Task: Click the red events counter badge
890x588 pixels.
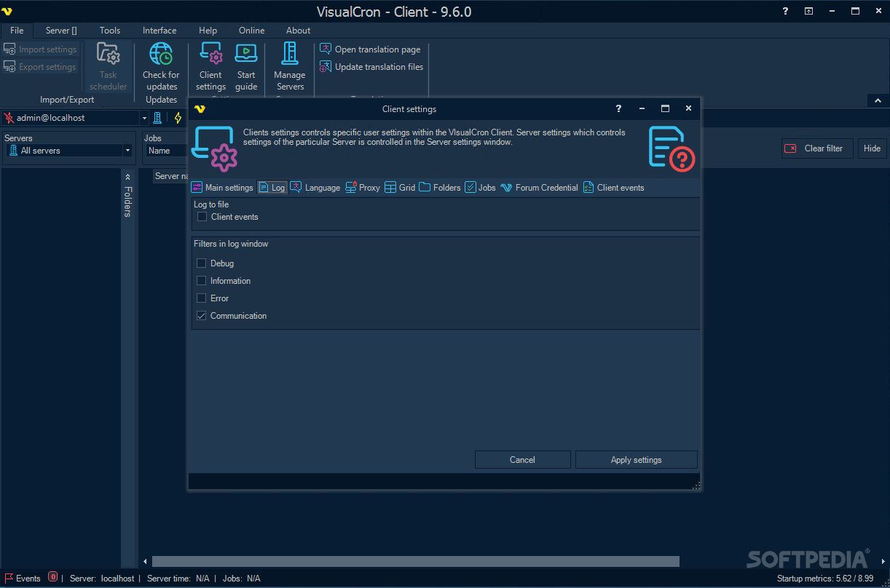Action: [x=52, y=577]
